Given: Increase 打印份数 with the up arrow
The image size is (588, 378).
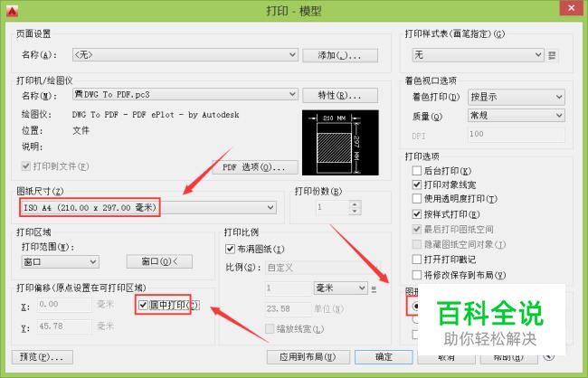Looking at the screenshot, I should (x=355, y=203).
